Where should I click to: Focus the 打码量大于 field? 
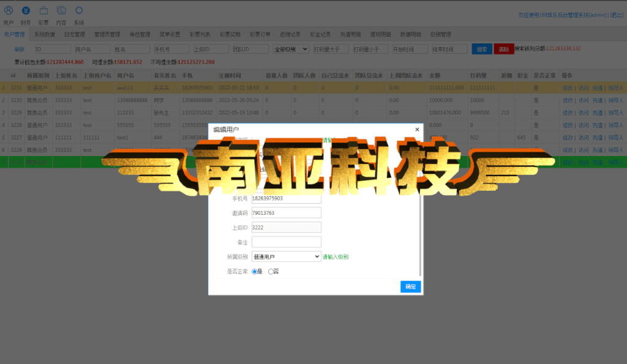coord(331,49)
